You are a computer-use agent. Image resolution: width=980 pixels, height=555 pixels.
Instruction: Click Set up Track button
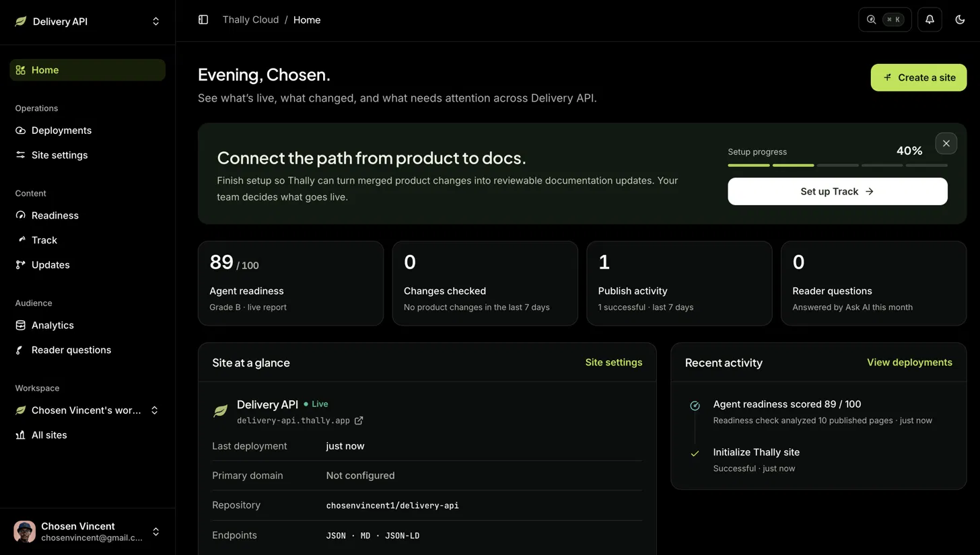tap(837, 191)
